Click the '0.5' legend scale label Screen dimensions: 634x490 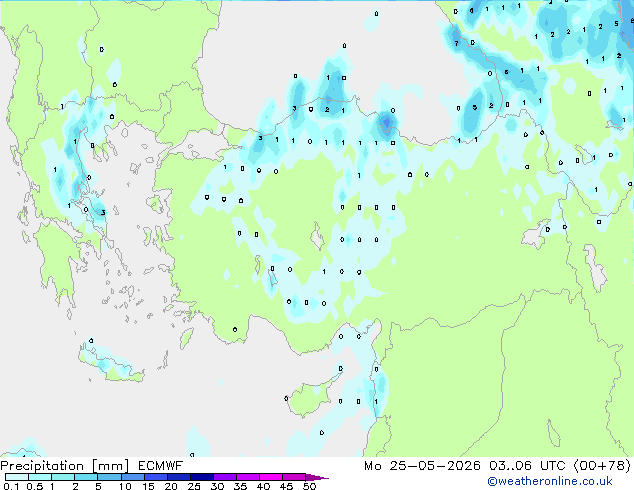click(35, 486)
